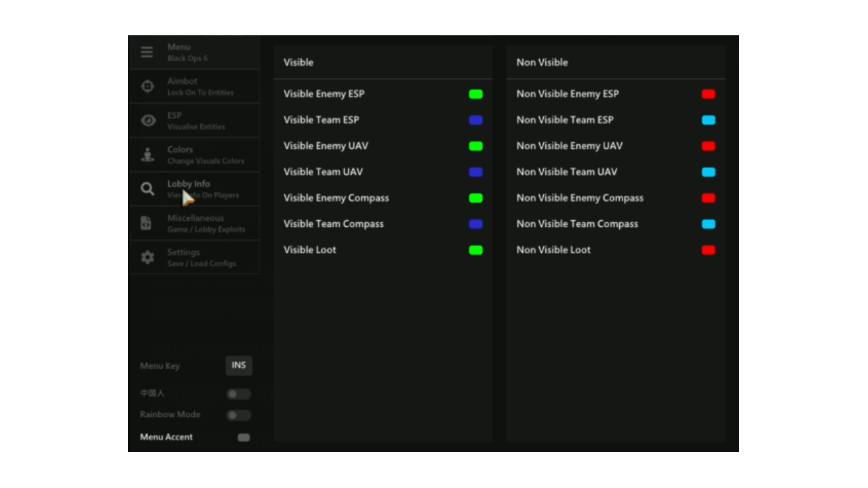This screenshot has height=488, width=868.
Task: Click the 'Rainbow Mode' label
Action: pos(170,414)
